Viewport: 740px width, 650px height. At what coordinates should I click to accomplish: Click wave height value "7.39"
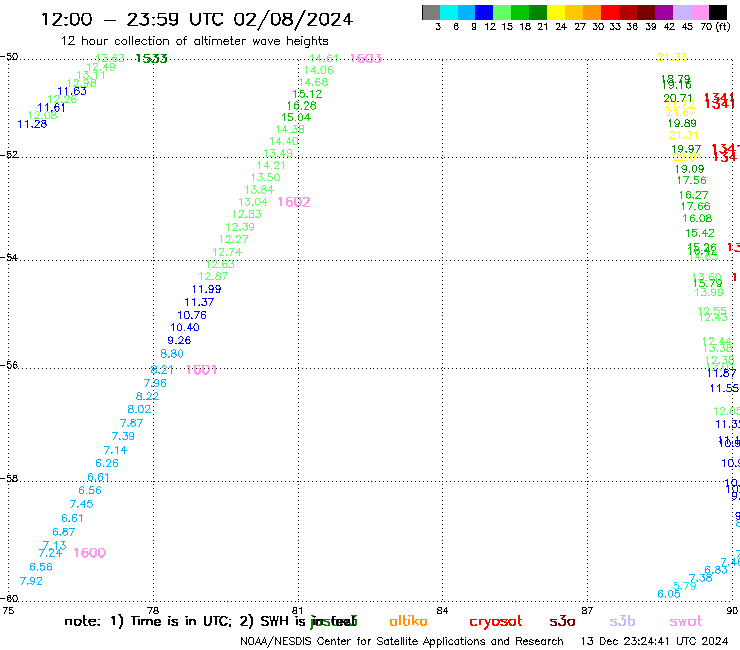(123, 436)
